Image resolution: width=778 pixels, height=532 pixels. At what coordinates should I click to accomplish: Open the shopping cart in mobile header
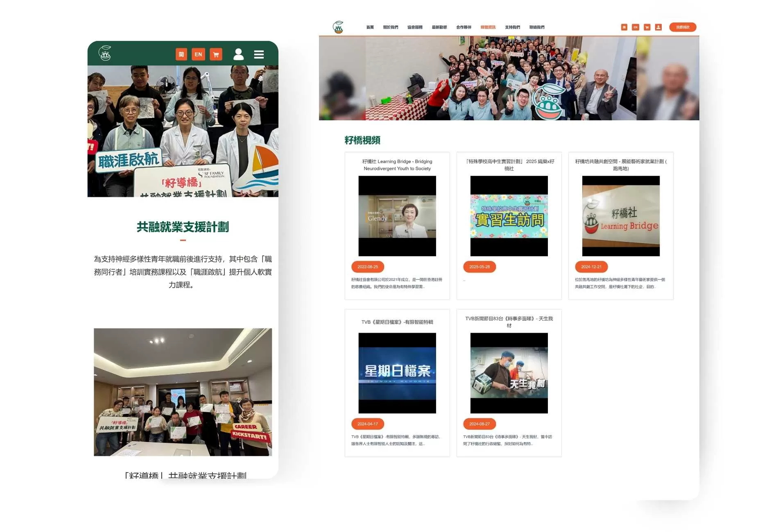point(216,54)
